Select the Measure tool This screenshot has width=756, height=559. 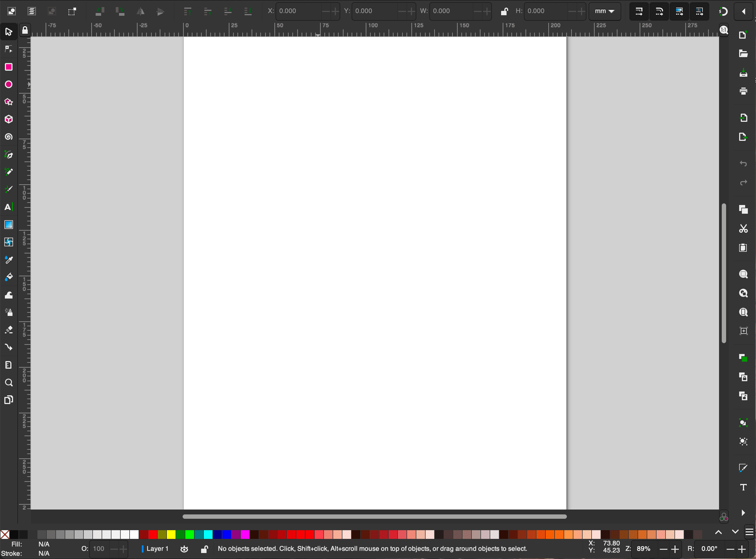tap(9, 365)
